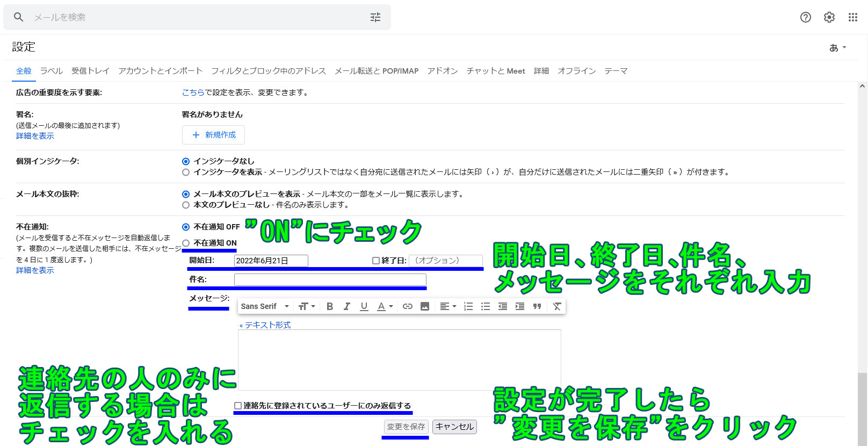Insert a bulleted list

(486, 306)
